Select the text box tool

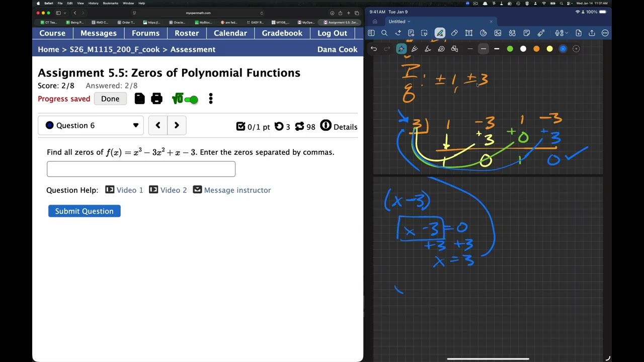[x=469, y=33]
